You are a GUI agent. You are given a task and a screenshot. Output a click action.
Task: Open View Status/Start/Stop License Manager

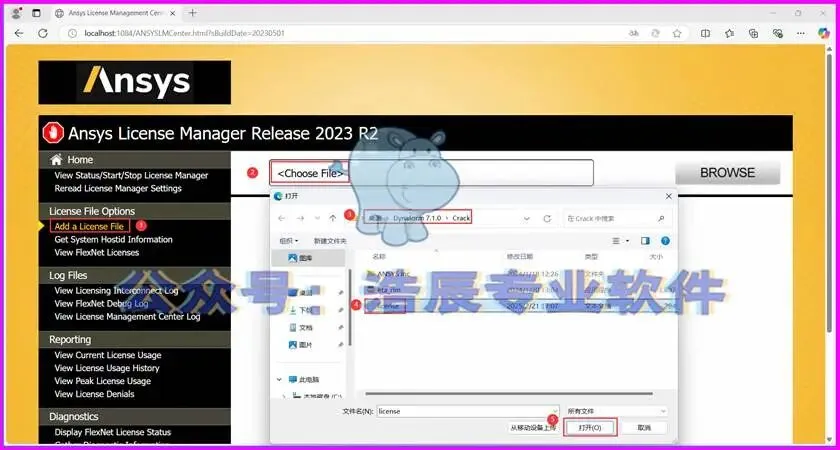131,175
